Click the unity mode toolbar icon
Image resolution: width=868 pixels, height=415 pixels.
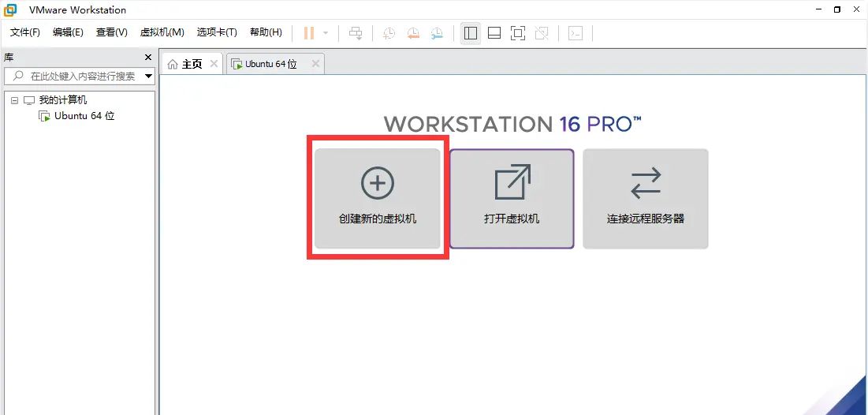tap(542, 33)
